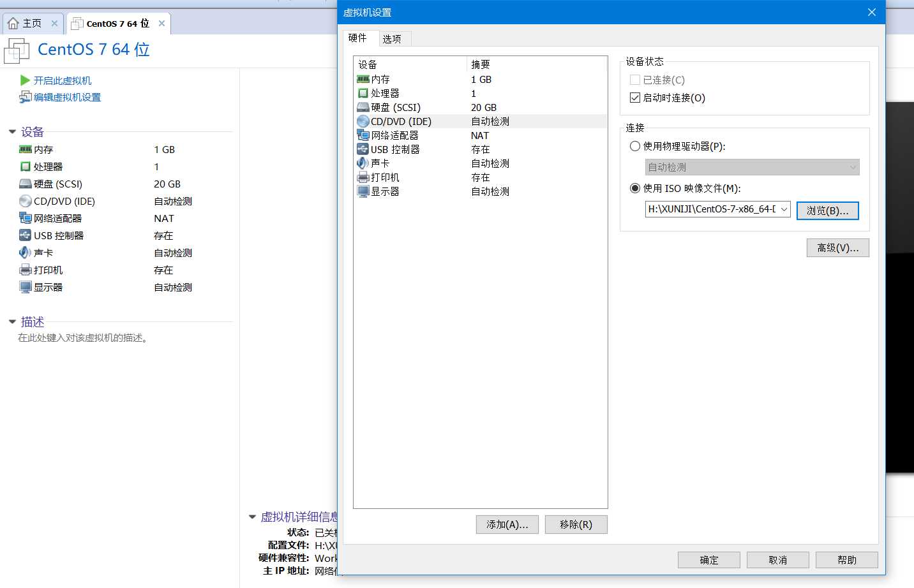Click the 取消 cancel button

tap(778, 560)
